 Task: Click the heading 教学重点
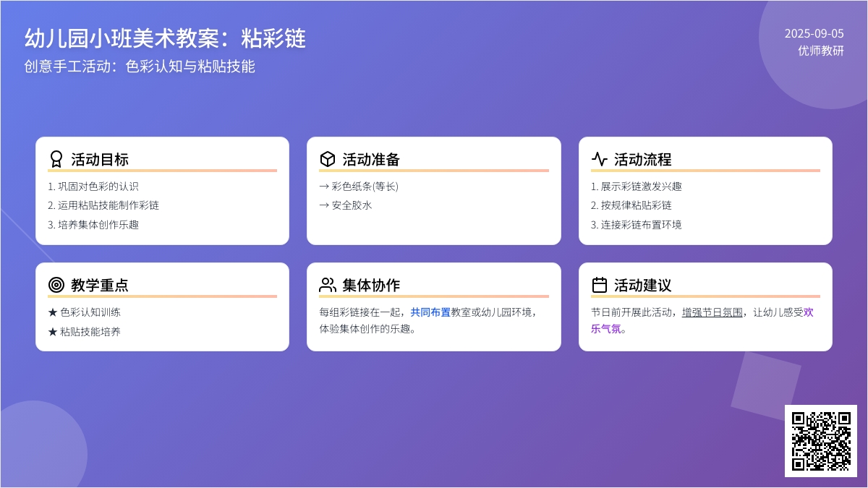[100, 285]
